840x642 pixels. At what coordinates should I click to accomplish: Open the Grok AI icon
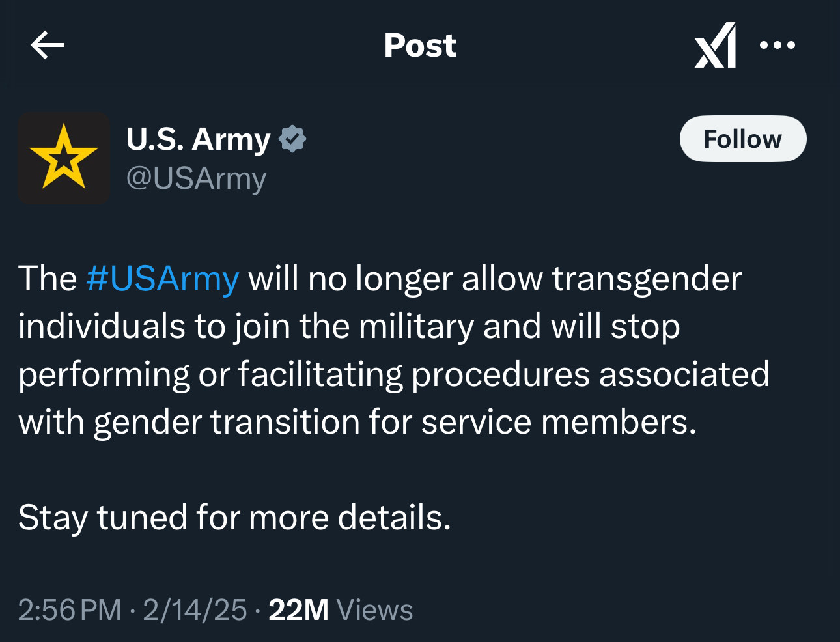tap(716, 45)
